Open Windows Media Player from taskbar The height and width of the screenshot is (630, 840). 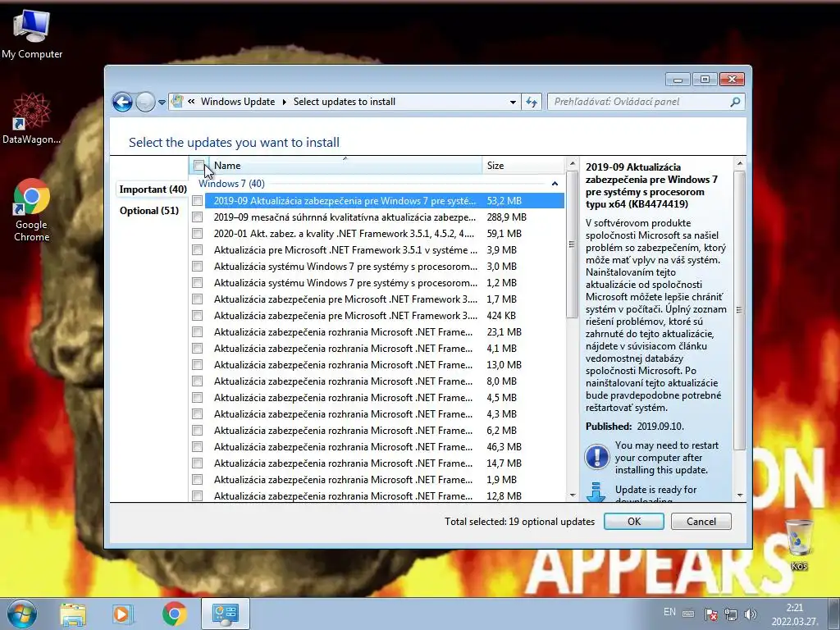123,614
